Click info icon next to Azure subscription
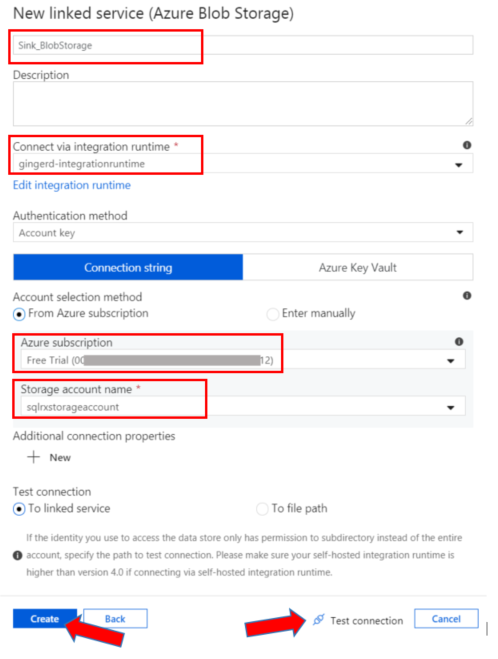The height and width of the screenshot is (659, 498). tap(459, 342)
